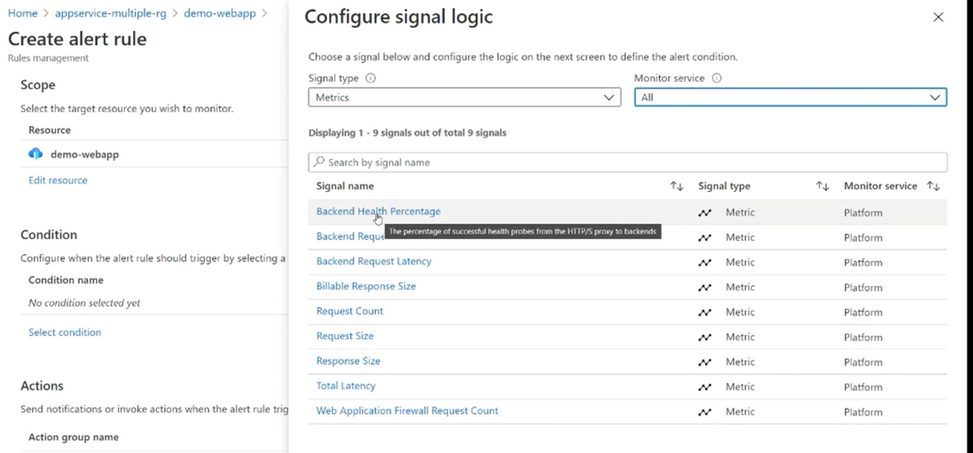Click Platform in Request Count row
The height and width of the screenshot is (453, 973).
click(x=863, y=312)
